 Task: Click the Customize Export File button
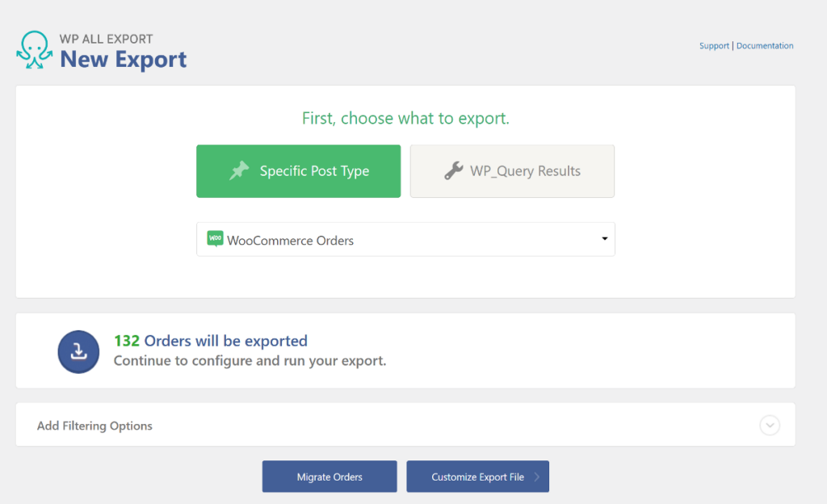(x=477, y=476)
